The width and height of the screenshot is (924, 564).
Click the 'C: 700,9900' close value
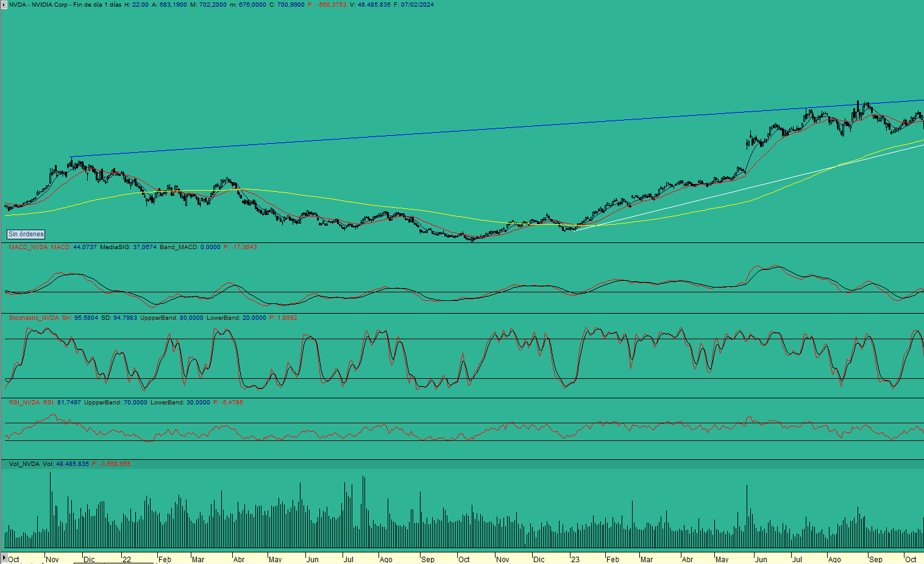pos(286,4)
